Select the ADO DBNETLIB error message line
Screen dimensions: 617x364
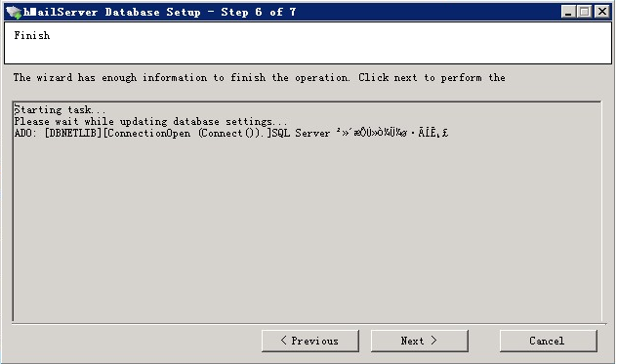[231, 133]
